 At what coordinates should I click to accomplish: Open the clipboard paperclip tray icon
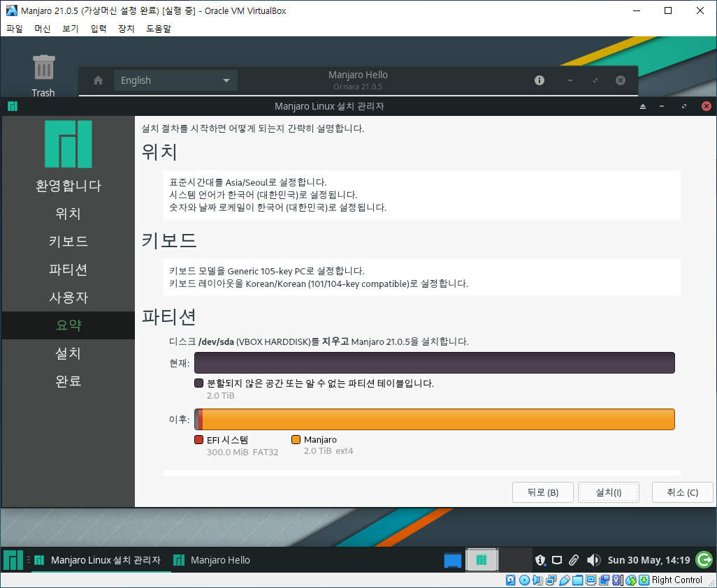coord(574,560)
